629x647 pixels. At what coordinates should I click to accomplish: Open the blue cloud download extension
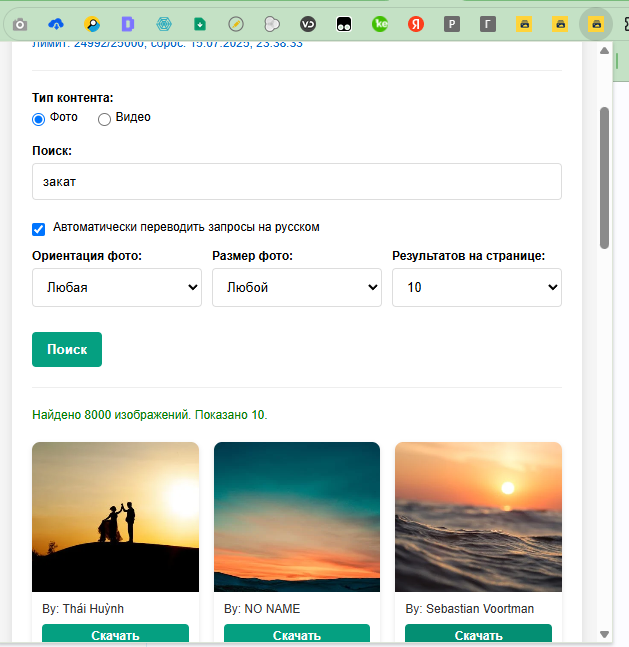point(56,23)
